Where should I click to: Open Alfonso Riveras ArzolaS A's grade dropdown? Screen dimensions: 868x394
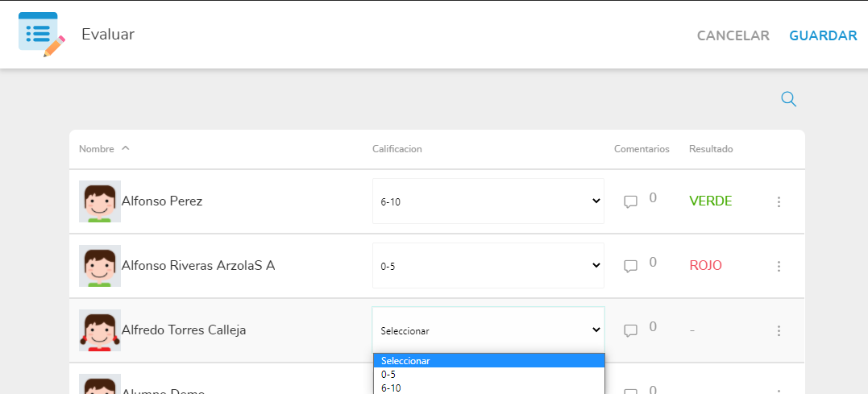click(x=488, y=266)
